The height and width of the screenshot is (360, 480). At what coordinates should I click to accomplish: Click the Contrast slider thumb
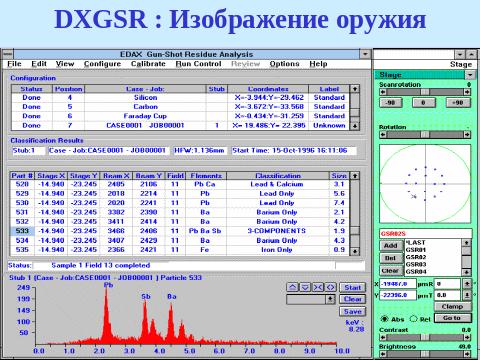click(x=425, y=337)
